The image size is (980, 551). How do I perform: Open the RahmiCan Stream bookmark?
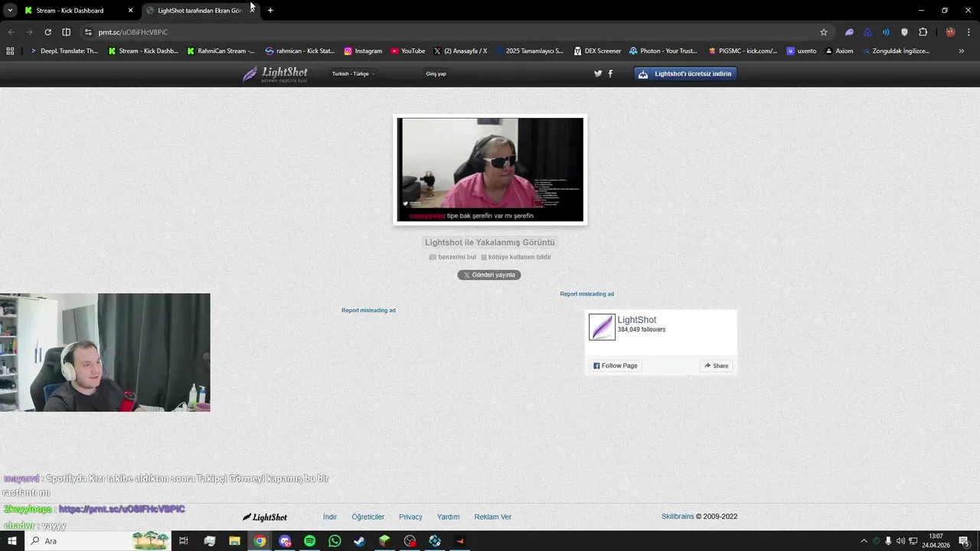pyautogui.click(x=220, y=51)
